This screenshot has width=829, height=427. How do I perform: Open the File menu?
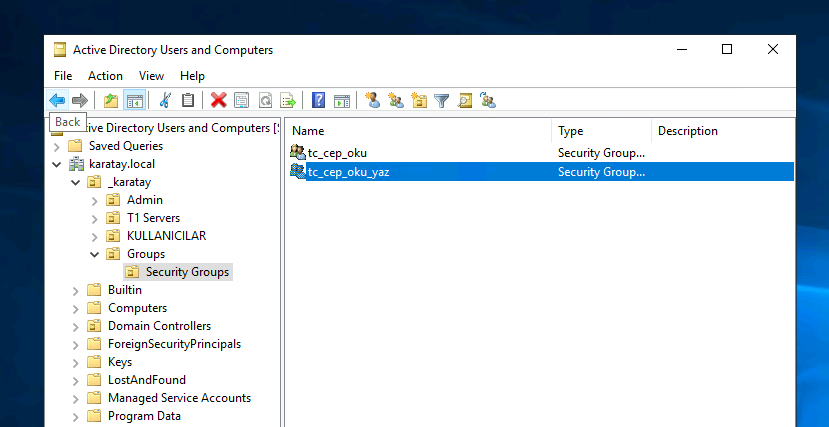[63, 76]
